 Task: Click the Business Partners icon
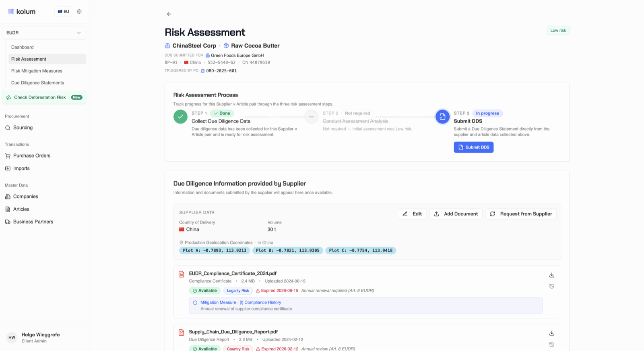click(x=8, y=222)
